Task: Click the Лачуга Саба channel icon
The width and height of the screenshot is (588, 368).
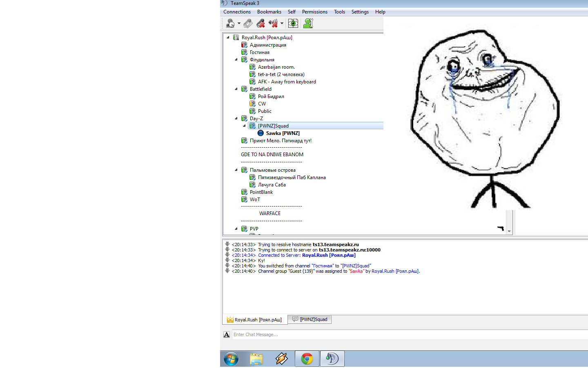Action: pyautogui.click(x=252, y=184)
